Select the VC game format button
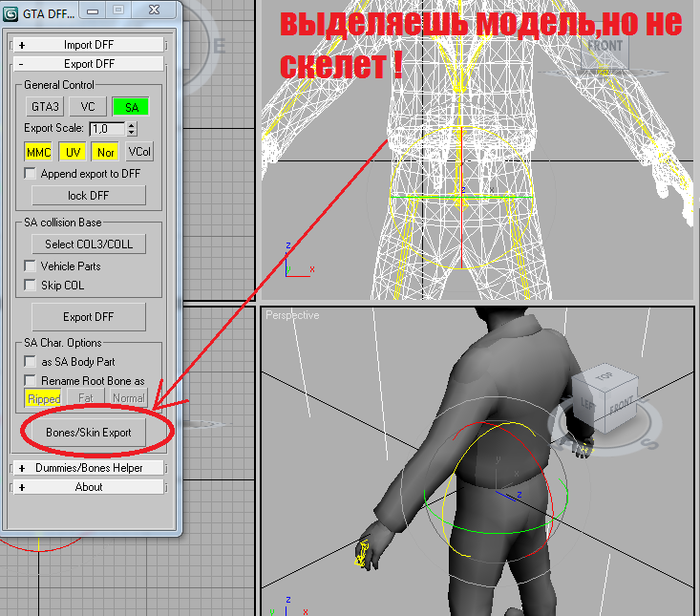Screen dimensions: 700x616 click(x=88, y=107)
